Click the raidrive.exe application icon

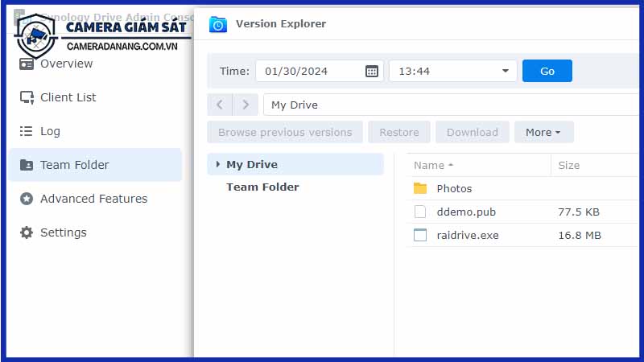point(420,235)
